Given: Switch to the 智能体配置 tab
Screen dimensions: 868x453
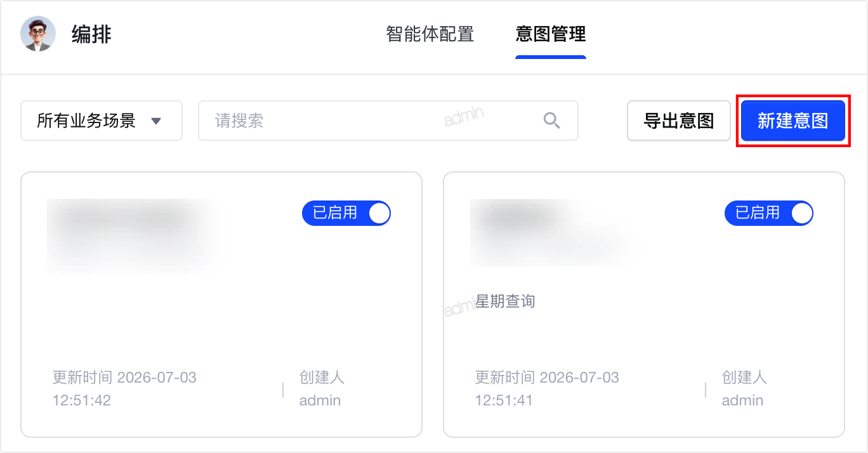Looking at the screenshot, I should click(430, 34).
